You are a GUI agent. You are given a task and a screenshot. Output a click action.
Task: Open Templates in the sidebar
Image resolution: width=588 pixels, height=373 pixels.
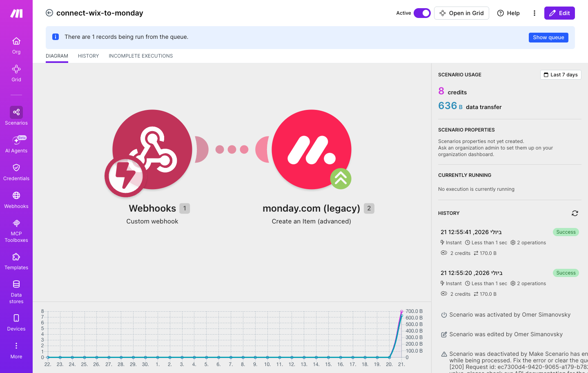16,261
